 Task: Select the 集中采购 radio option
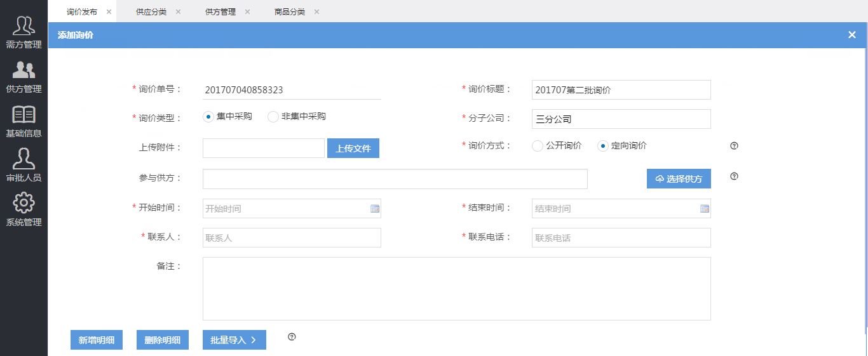[x=208, y=117]
